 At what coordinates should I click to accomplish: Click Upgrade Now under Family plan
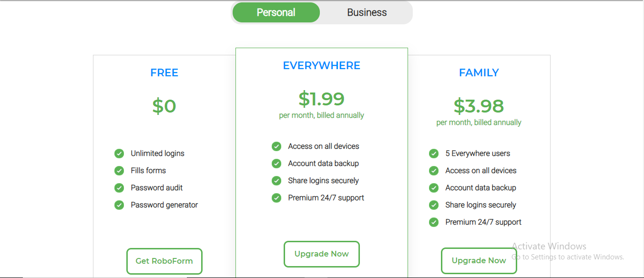coord(479,261)
